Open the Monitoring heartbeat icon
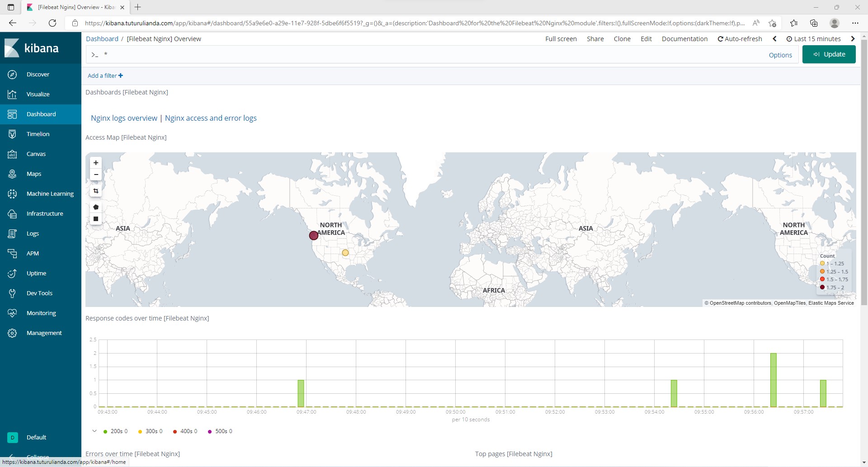 click(12, 313)
